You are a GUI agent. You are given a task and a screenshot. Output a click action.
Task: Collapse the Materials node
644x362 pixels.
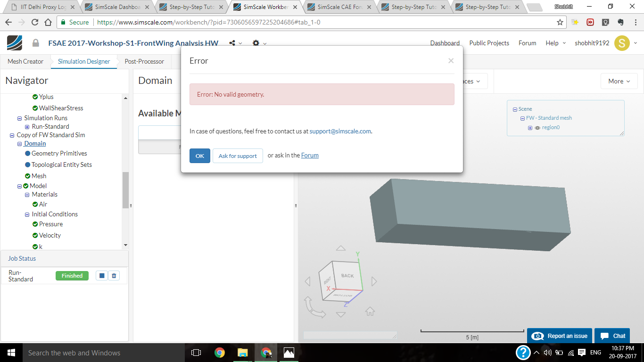click(x=27, y=195)
